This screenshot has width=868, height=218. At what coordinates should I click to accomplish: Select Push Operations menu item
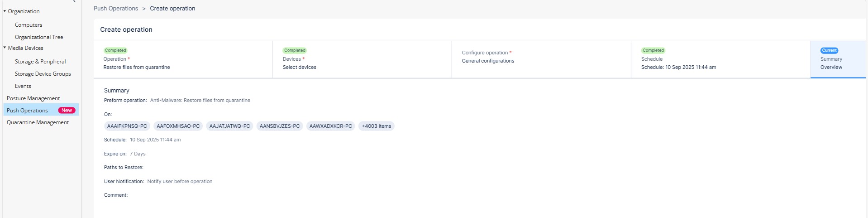click(x=27, y=111)
